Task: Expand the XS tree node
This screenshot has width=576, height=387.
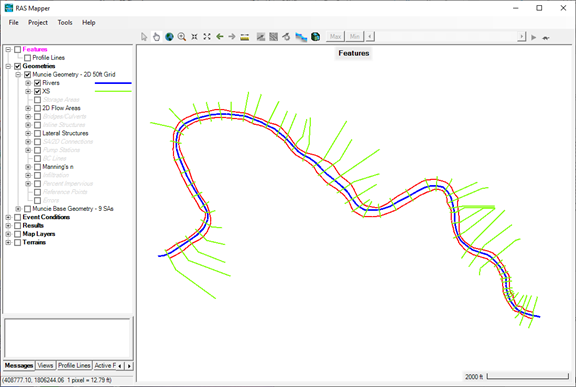Action: pyautogui.click(x=28, y=91)
